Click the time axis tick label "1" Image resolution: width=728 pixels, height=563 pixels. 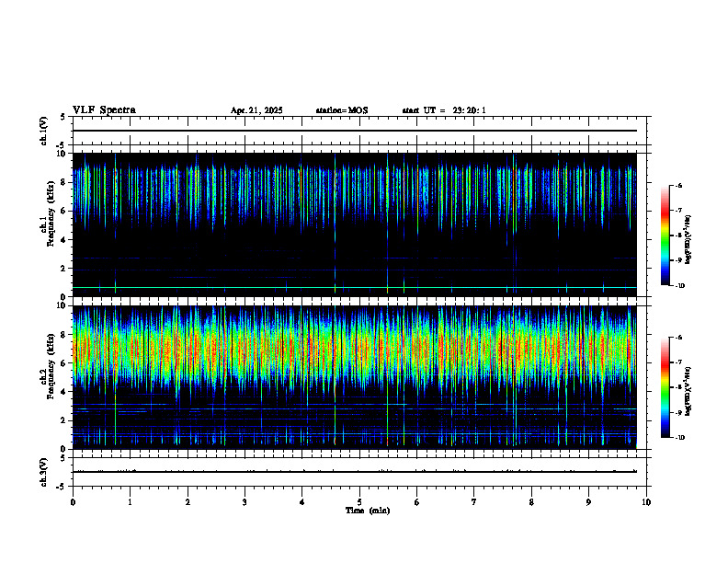[130, 502]
